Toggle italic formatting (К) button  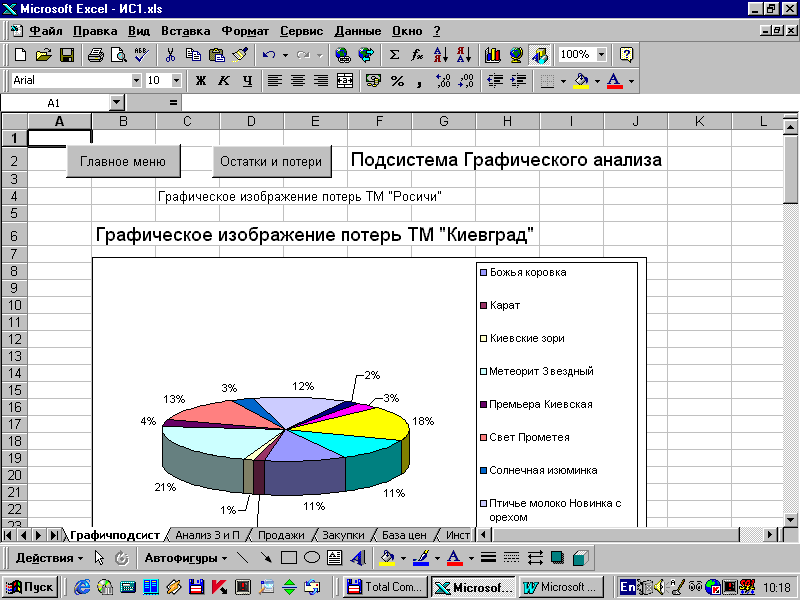[x=223, y=81]
